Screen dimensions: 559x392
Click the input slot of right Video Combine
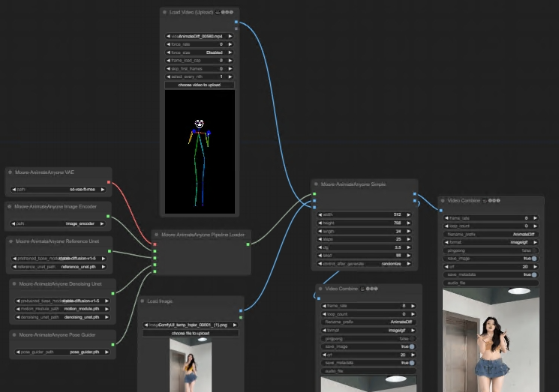(441, 211)
